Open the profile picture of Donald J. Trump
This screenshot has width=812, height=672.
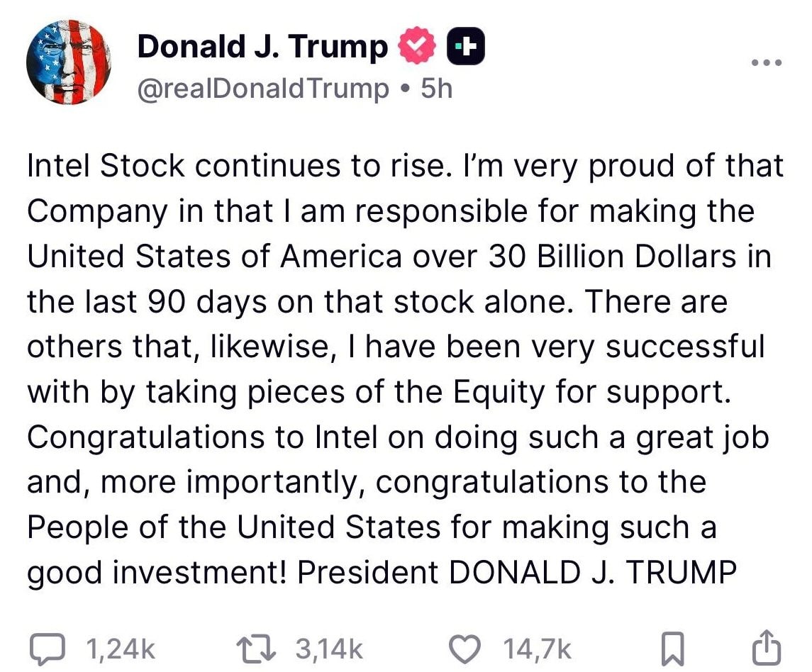[69, 62]
